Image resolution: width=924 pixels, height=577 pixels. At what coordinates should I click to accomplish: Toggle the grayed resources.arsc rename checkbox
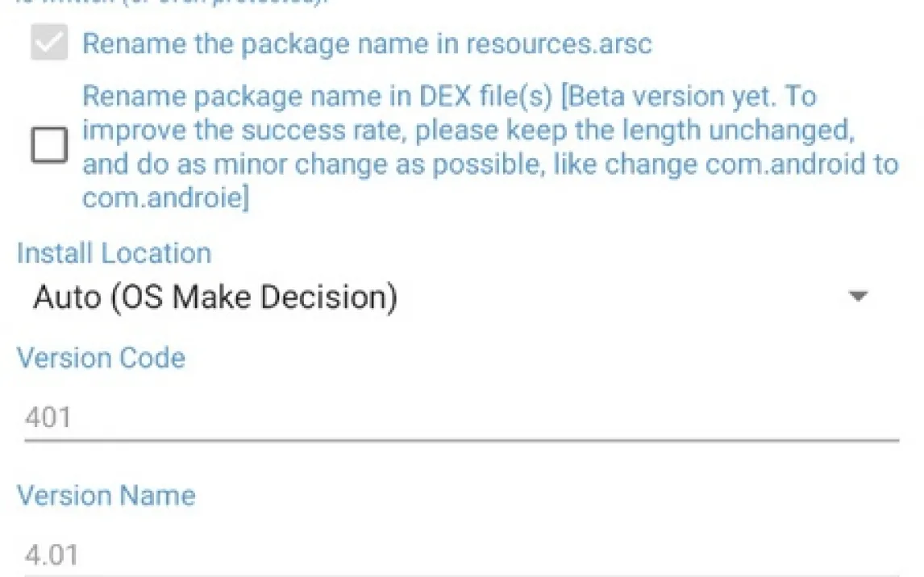coord(49,44)
